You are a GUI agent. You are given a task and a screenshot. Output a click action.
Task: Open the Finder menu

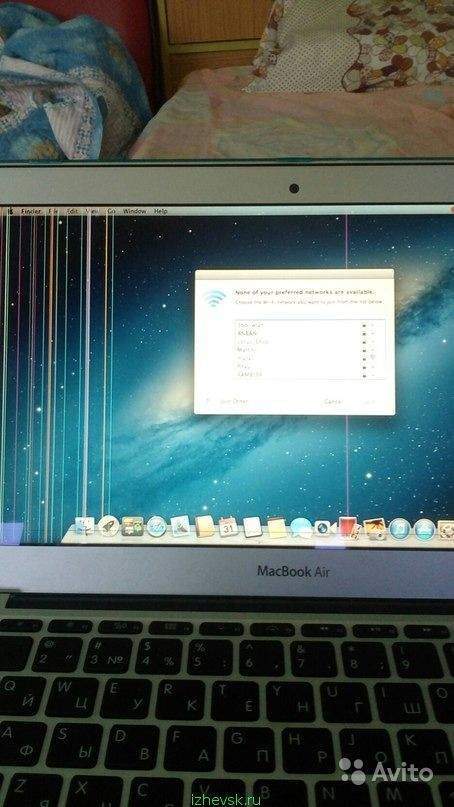[x=31, y=210]
